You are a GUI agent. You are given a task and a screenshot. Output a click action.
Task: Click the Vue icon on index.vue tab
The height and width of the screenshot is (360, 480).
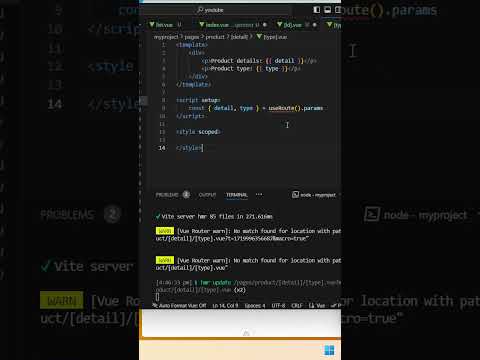(202, 25)
